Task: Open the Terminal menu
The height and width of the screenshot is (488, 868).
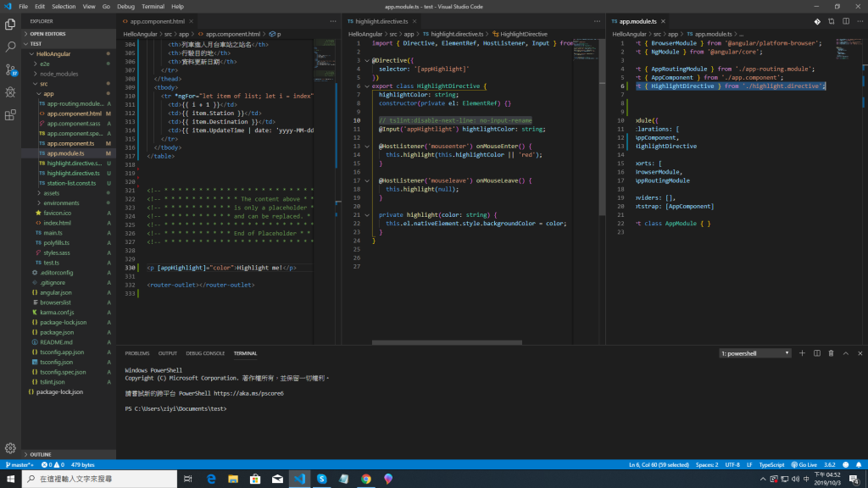Action: (x=153, y=6)
